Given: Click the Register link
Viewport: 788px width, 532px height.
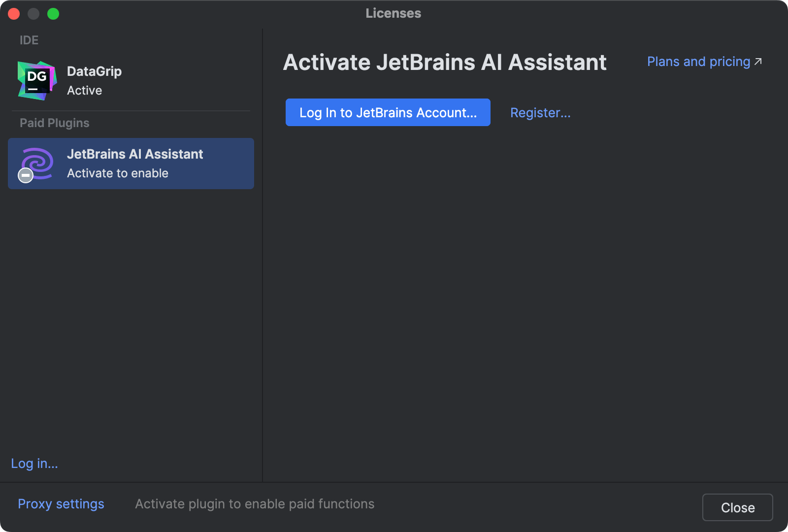Looking at the screenshot, I should click(x=540, y=112).
